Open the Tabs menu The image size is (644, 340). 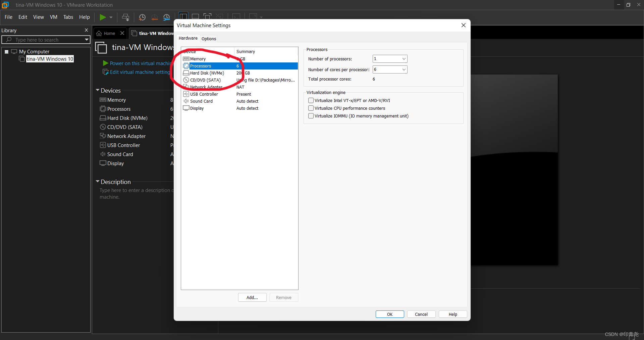point(68,17)
